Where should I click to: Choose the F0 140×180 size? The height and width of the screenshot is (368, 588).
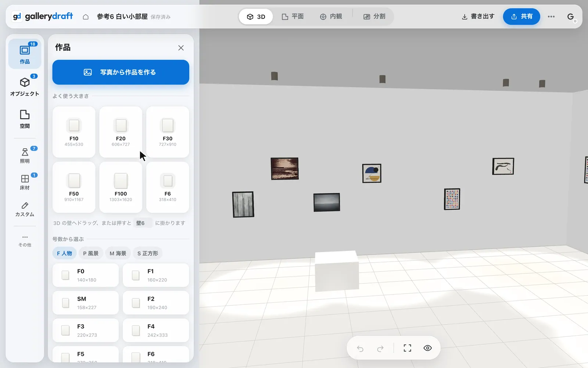pos(86,275)
